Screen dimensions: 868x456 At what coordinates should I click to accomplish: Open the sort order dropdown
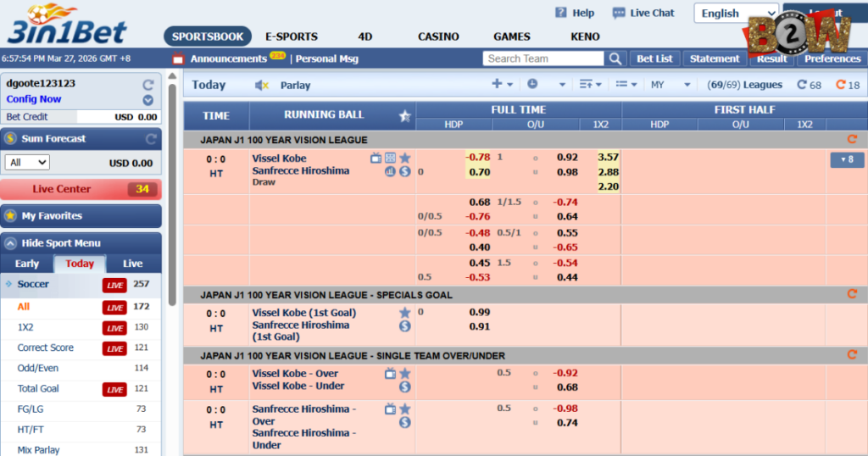(590, 84)
